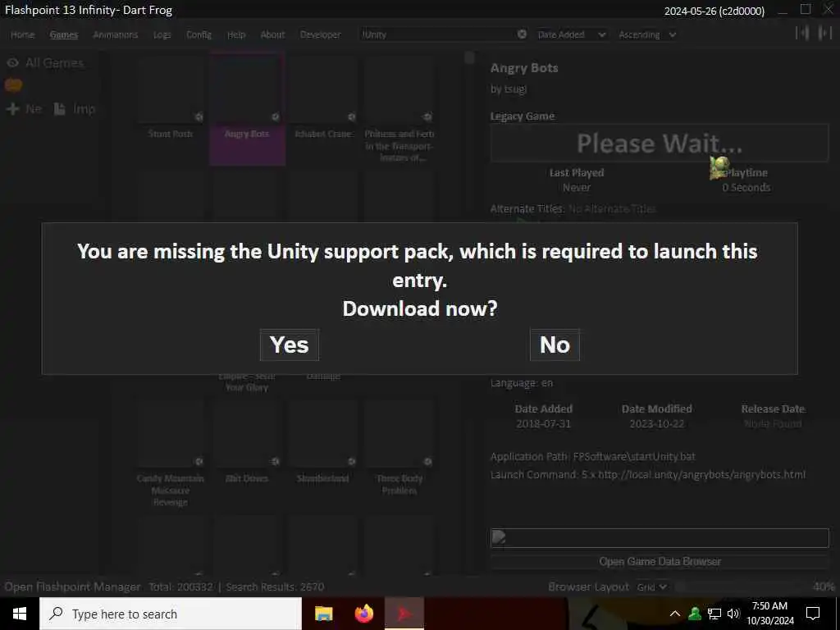Click the green user tray icon
Image resolution: width=840 pixels, height=630 pixels.
coord(695,614)
